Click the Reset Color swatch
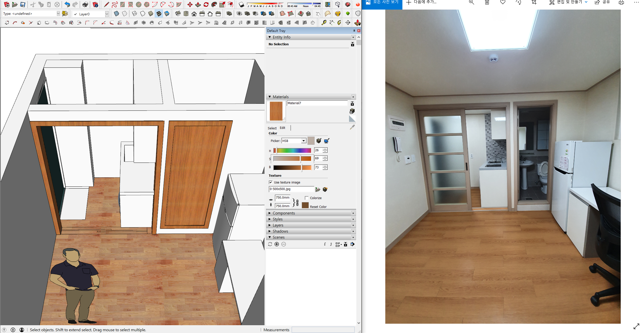The width and height of the screenshot is (644, 333). point(305,205)
